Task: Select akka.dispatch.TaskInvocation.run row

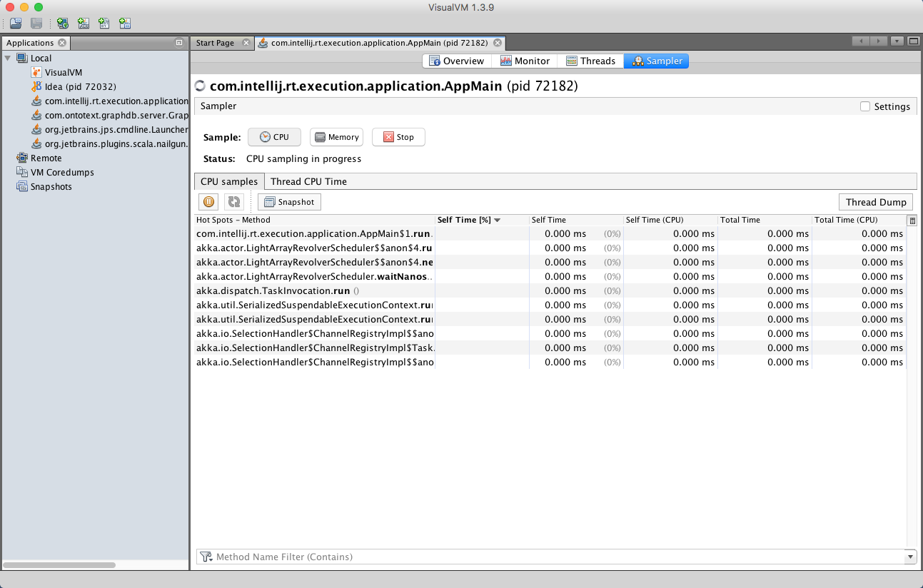Action: click(x=550, y=290)
